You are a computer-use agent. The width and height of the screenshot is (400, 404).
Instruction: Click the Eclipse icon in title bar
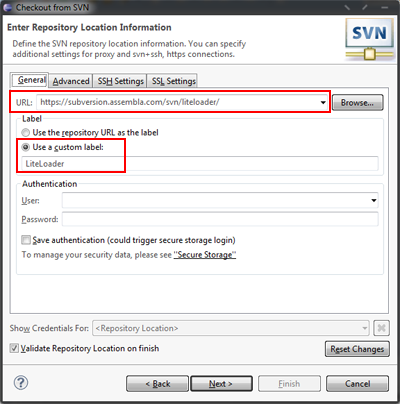pyautogui.click(x=8, y=7)
